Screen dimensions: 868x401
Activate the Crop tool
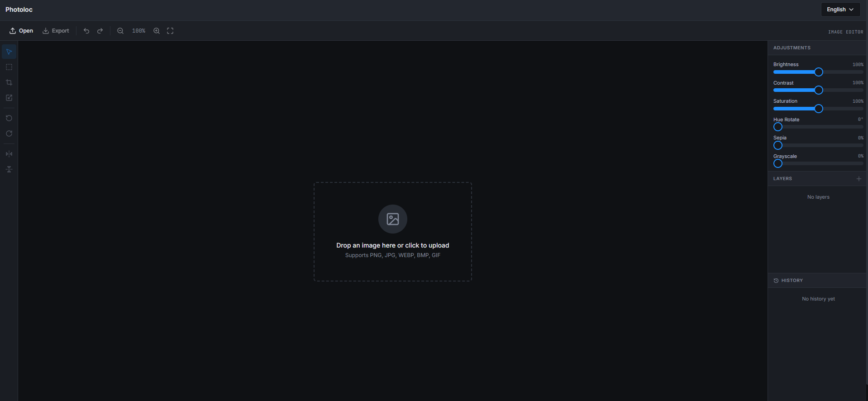[9, 82]
